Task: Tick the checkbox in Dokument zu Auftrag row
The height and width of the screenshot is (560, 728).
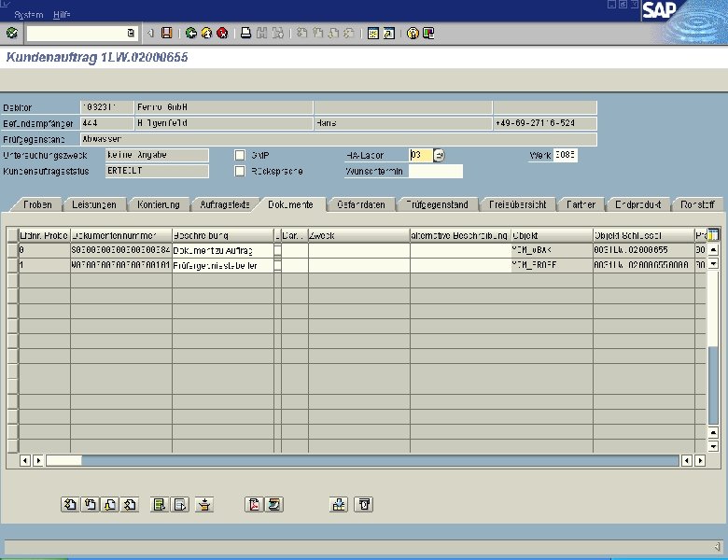Action: click(277, 250)
